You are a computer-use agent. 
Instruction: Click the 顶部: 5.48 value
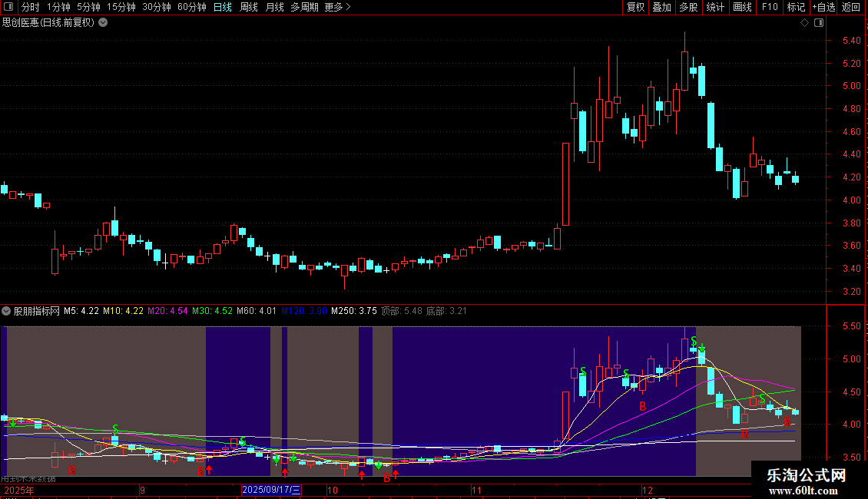click(x=401, y=311)
